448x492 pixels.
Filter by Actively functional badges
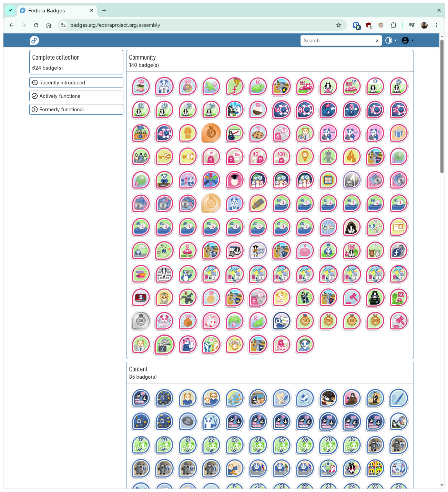[x=76, y=96]
